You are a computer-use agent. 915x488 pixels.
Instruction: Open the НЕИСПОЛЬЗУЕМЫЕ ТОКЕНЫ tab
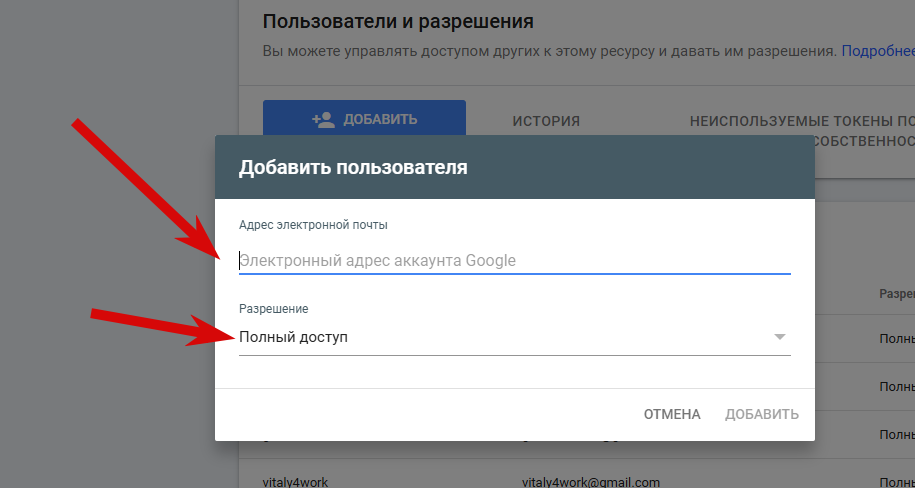click(802, 121)
